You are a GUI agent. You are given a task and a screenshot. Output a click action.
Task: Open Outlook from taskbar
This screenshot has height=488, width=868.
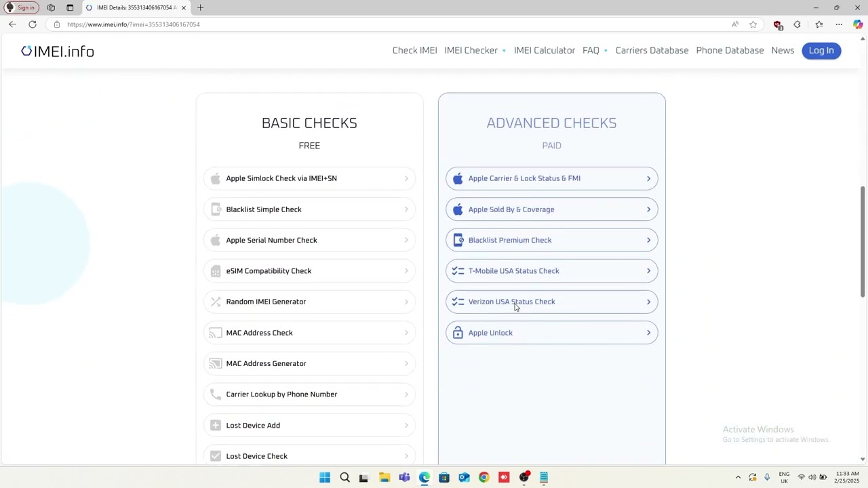tap(464, 478)
